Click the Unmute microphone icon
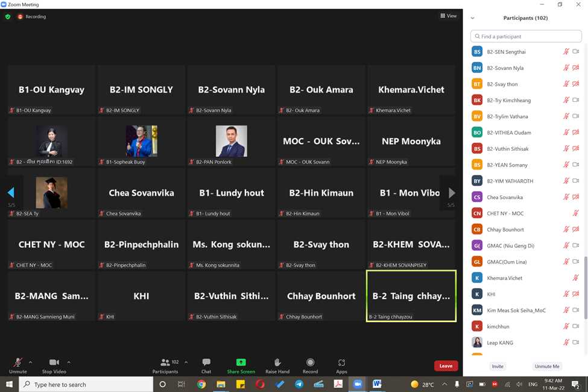 pos(17,362)
